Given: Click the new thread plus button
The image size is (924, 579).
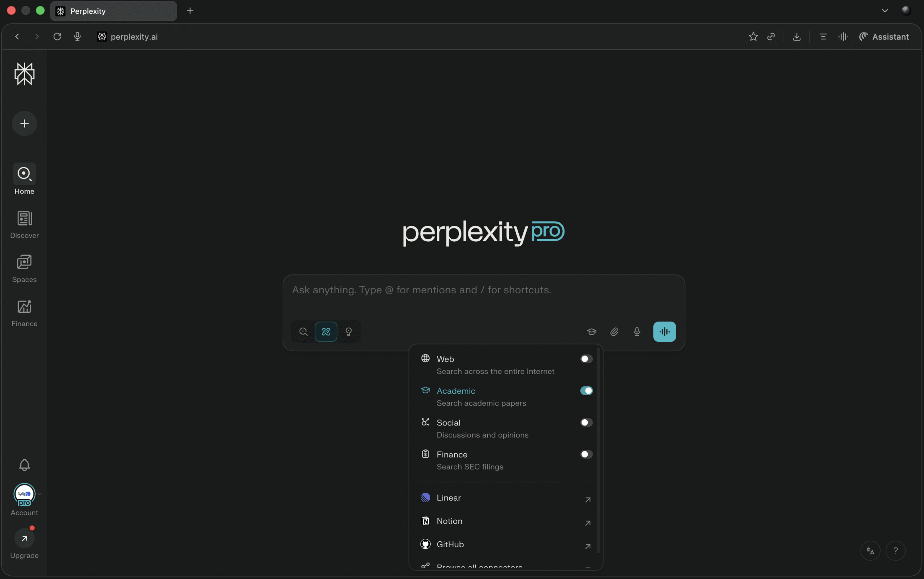Looking at the screenshot, I should (25, 124).
